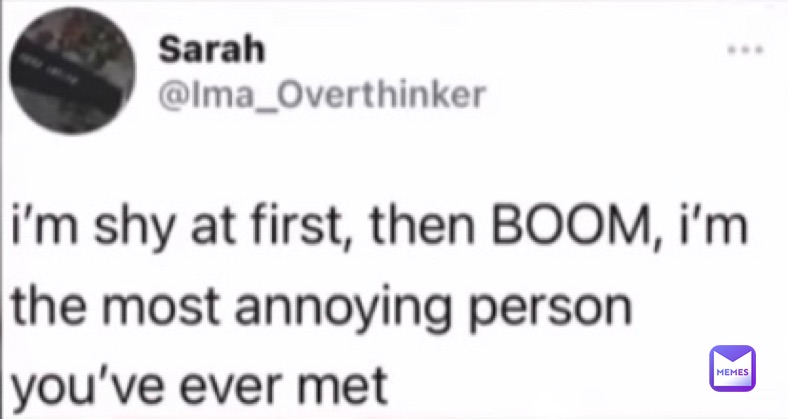
Task: Click the word "person" in the tweet
Action: coord(549,310)
